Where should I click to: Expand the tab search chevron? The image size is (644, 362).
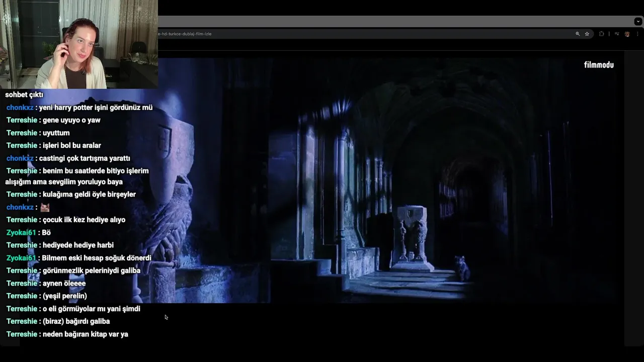click(x=638, y=22)
